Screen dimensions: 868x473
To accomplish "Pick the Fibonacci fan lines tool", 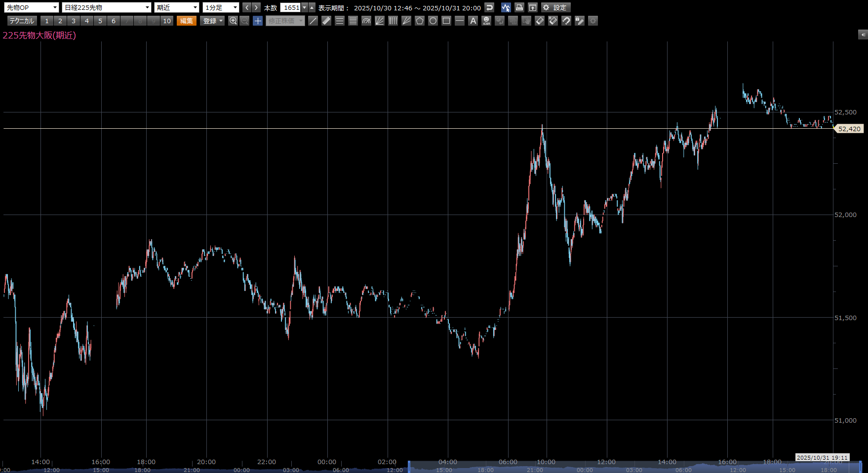I will tap(380, 21).
